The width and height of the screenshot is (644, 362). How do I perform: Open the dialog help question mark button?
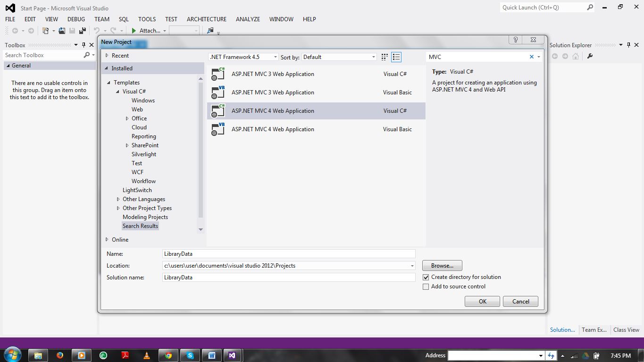(516, 40)
